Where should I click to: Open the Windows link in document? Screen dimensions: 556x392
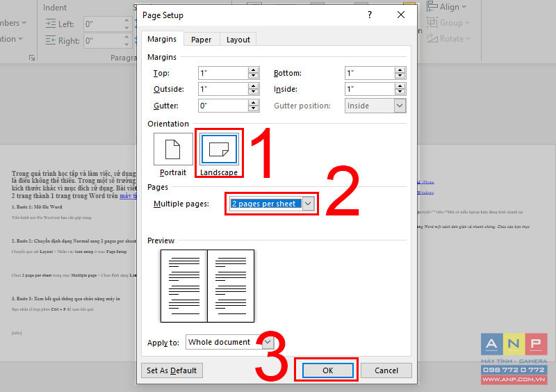(425, 193)
